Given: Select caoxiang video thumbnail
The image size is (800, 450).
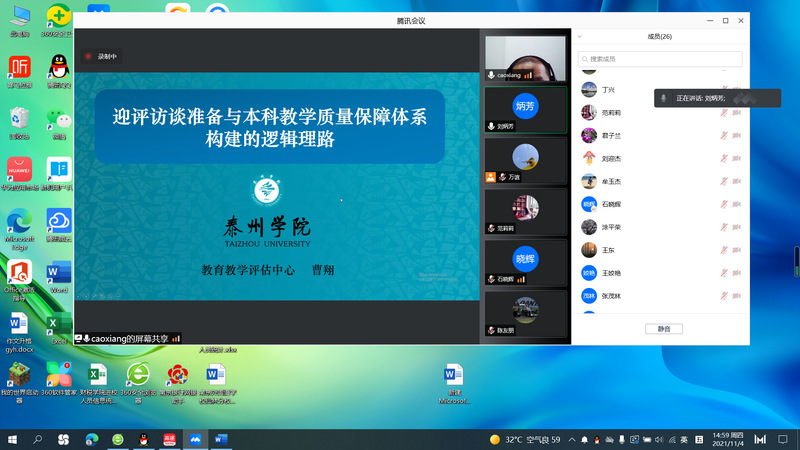Looking at the screenshot, I should tap(525, 57).
